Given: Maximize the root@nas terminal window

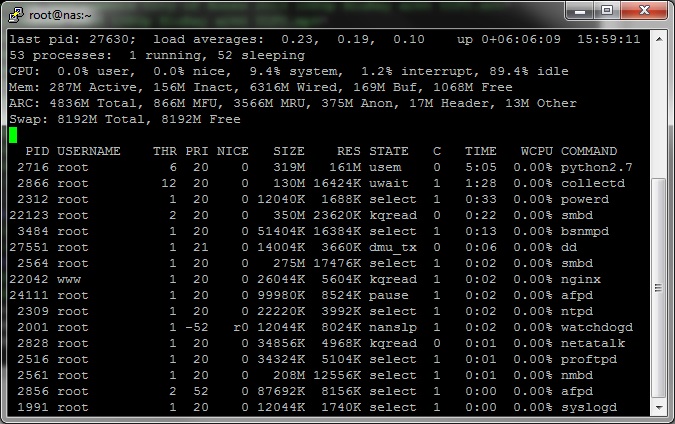Looking at the screenshot, I should (x=607, y=11).
